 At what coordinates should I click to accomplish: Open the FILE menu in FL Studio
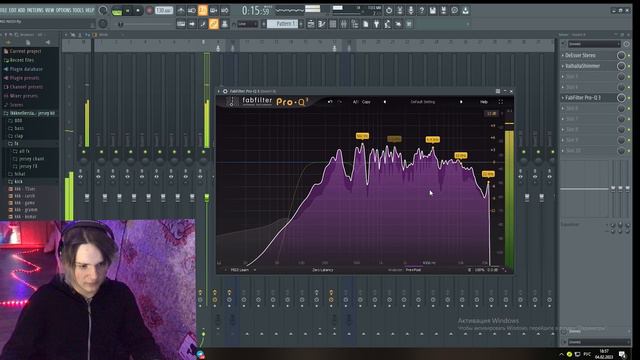pos(3,10)
